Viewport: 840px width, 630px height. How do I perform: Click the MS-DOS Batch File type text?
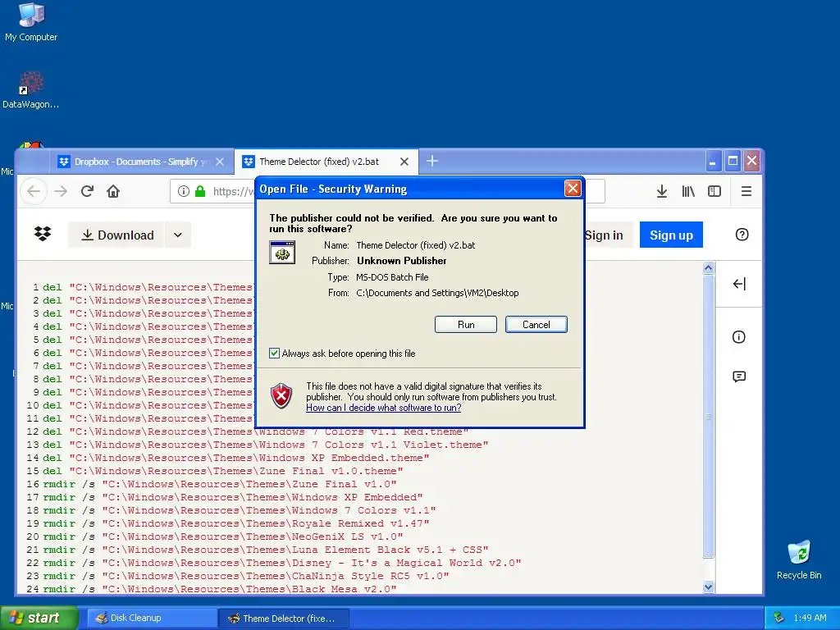(x=392, y=277)
